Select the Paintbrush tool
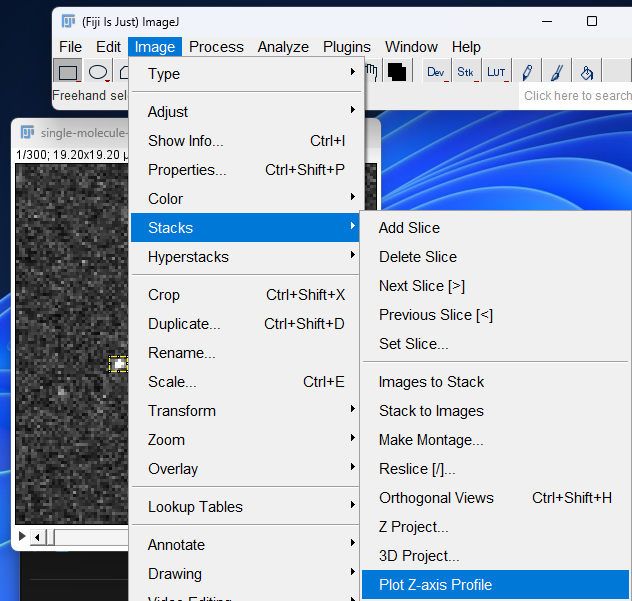The image size is (632, 601). point(557,72)
